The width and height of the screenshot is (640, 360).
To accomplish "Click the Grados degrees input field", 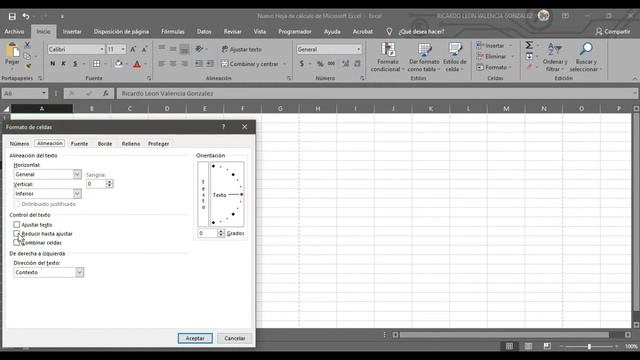I will point(207,233).
